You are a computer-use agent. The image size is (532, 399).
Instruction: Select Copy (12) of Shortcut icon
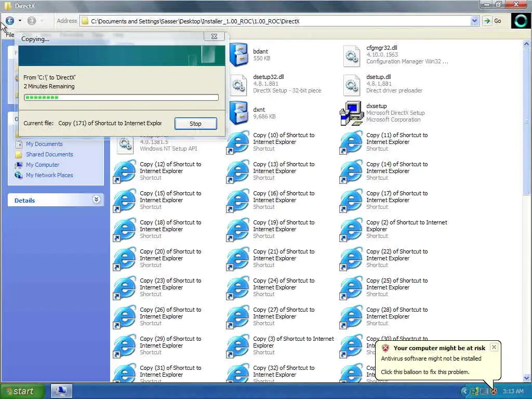pyautogui.click(x=125, y=171)
